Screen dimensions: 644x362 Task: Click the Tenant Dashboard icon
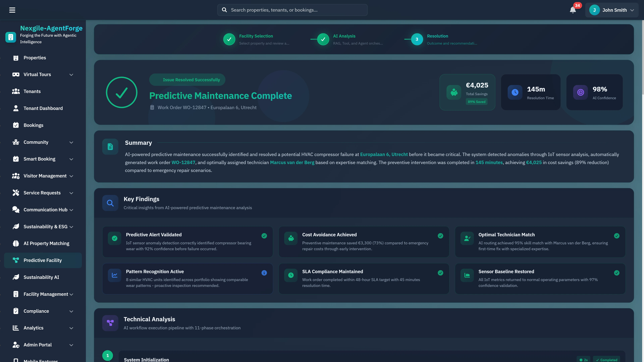point(16,108)
